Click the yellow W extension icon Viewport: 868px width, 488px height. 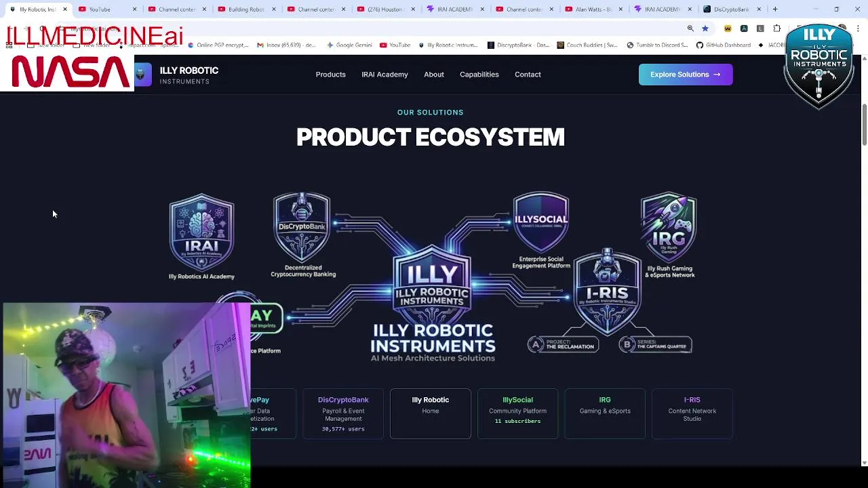pyautogui.click(x=728, y=28)
